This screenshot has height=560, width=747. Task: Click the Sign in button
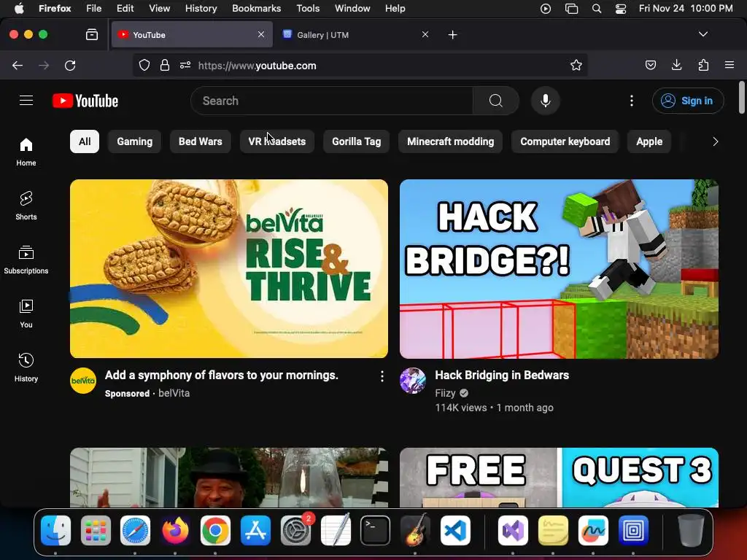click(688, 101)
